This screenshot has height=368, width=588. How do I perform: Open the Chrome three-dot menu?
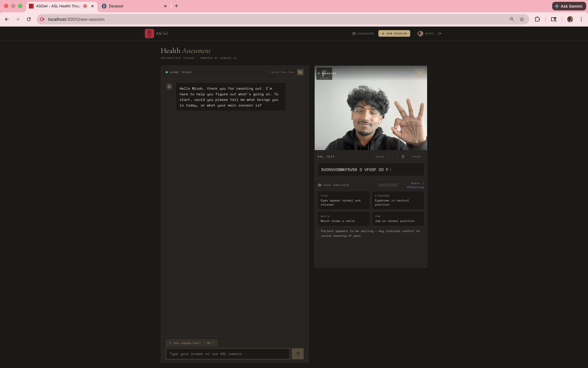(581, 19)
